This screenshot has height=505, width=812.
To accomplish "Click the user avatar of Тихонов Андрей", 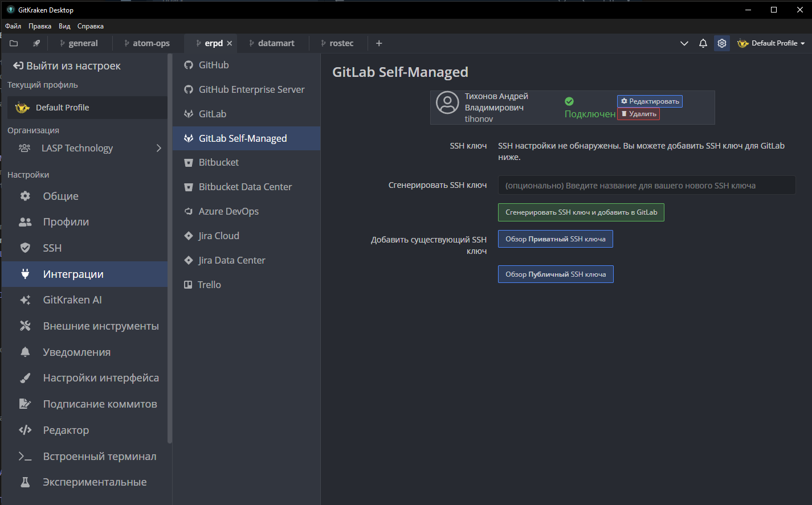I will (x=447, y=102).
